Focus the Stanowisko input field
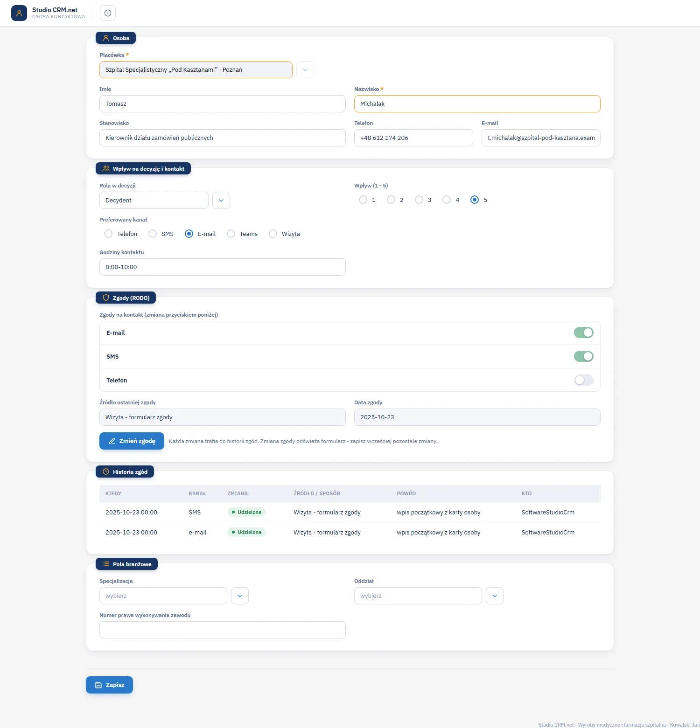The image size is (700, 728). (x=223, y=138)
